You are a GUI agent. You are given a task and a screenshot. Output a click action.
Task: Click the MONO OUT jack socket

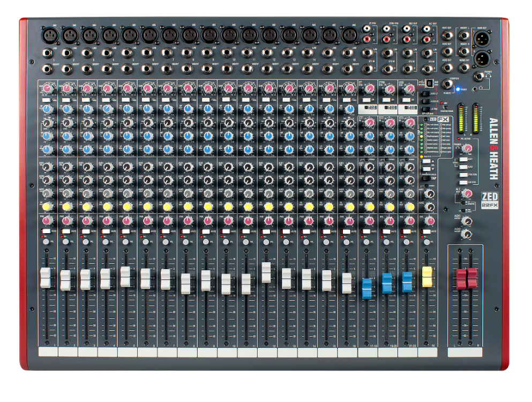coord(464,68)
